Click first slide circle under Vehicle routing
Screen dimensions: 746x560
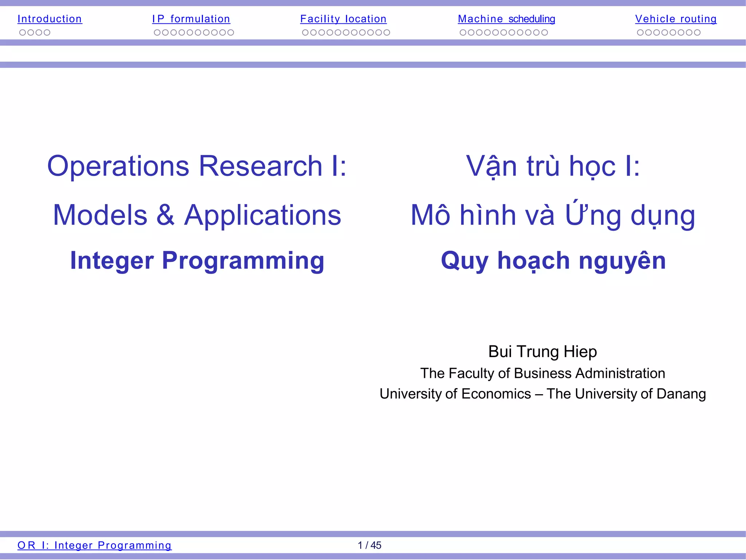(x=640, y=32)
